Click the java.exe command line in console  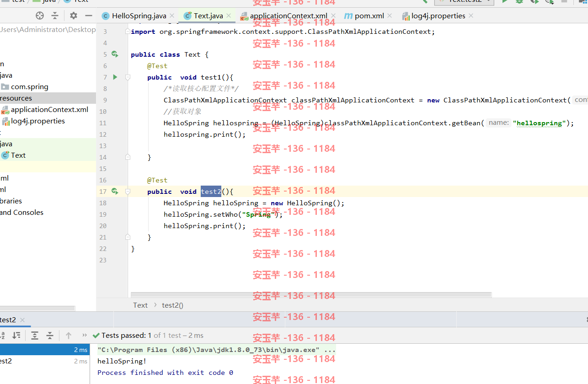pyautogui.click(x=216, y=350)
